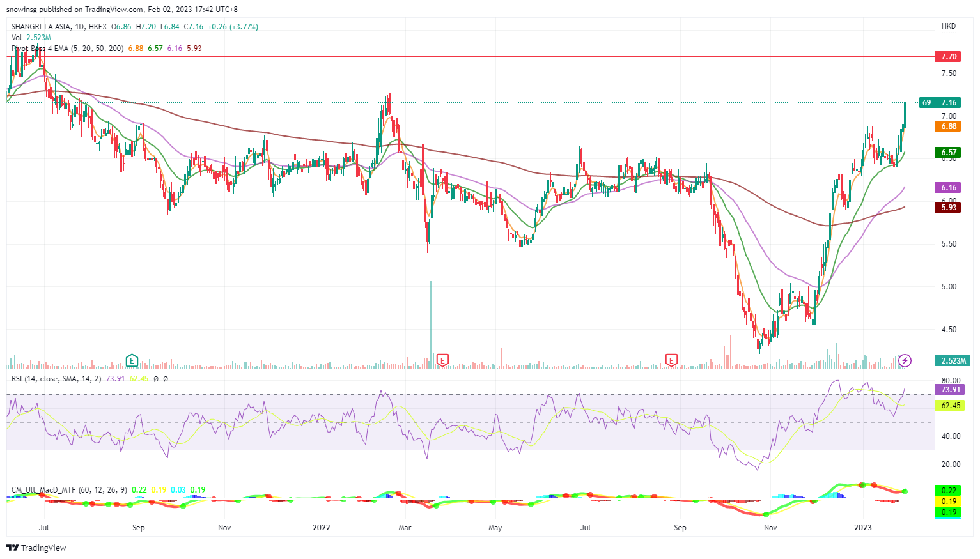Click the 7.00 price axis label
The width and height of the screenshot is (980, 559).
point(949,116)
